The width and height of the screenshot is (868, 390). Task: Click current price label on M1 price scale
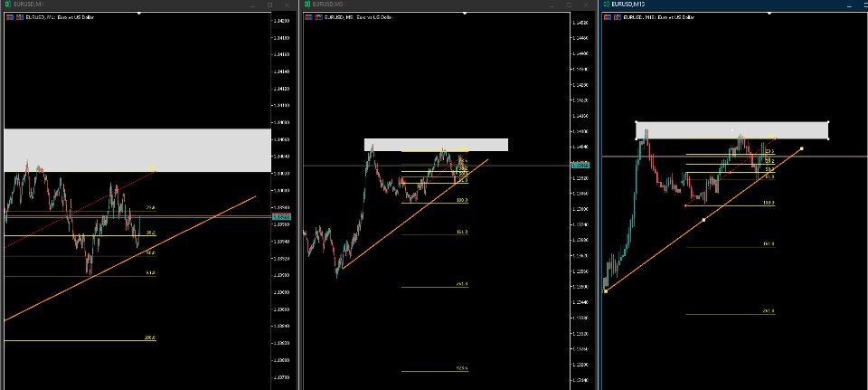point(280,217)
